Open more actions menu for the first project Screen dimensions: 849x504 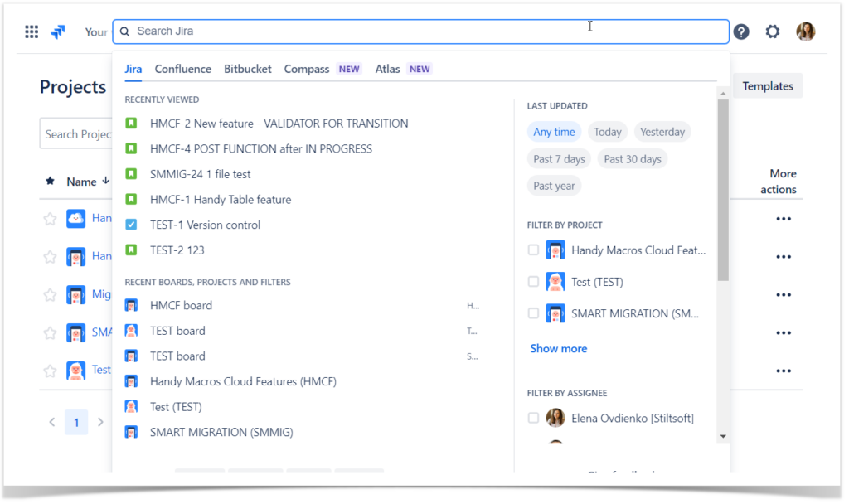click(x=784, y=218)
